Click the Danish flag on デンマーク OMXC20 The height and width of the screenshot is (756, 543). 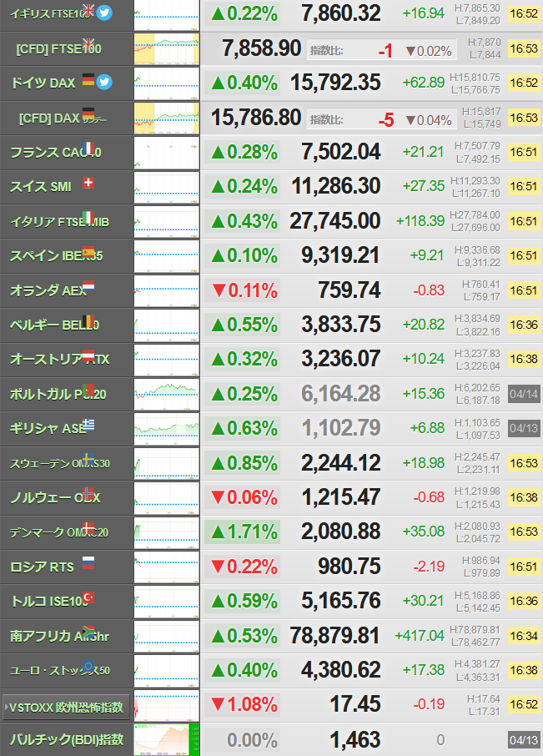(88, 528)
